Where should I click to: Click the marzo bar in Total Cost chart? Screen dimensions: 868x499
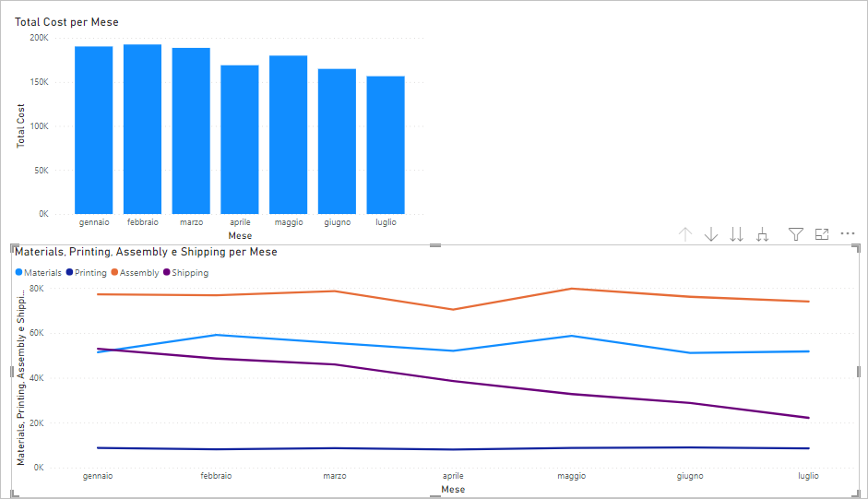(x=191, y=131)
